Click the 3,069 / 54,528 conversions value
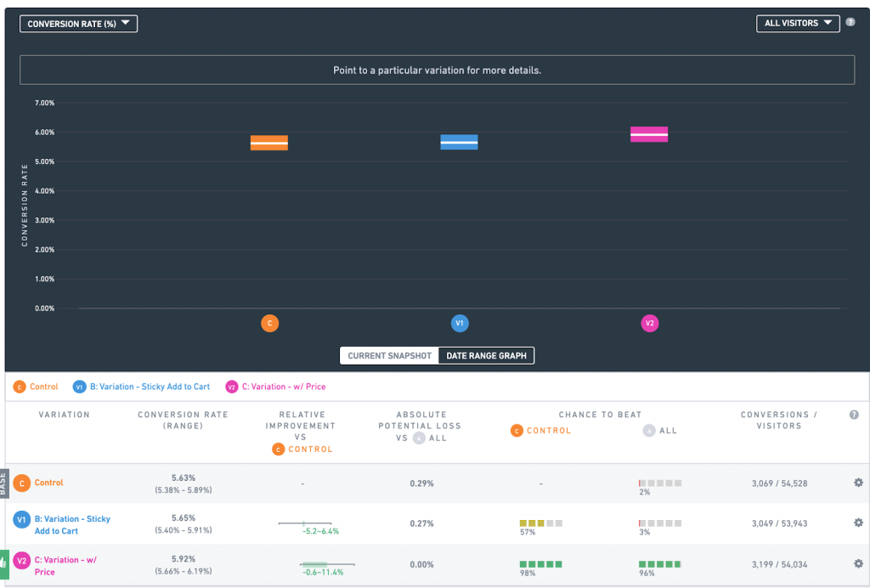870x588 pixels. tap(779, 483)
